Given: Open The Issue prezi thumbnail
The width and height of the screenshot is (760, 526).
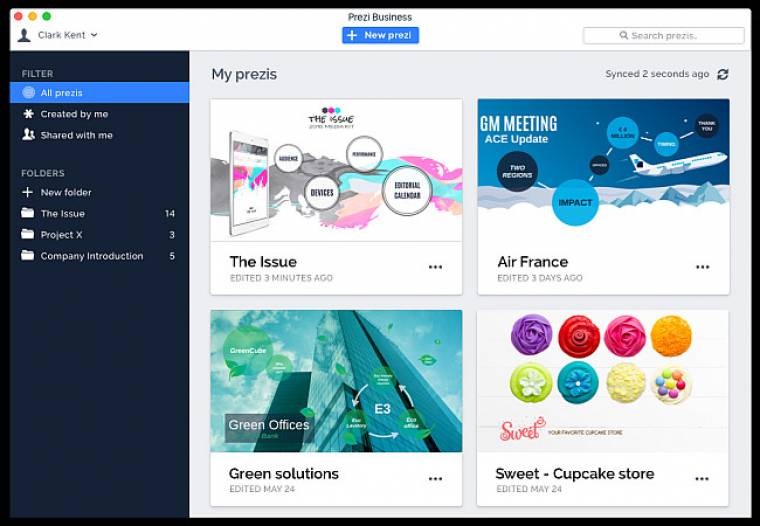Looking at the screenshot, I should tap(336, 170).
